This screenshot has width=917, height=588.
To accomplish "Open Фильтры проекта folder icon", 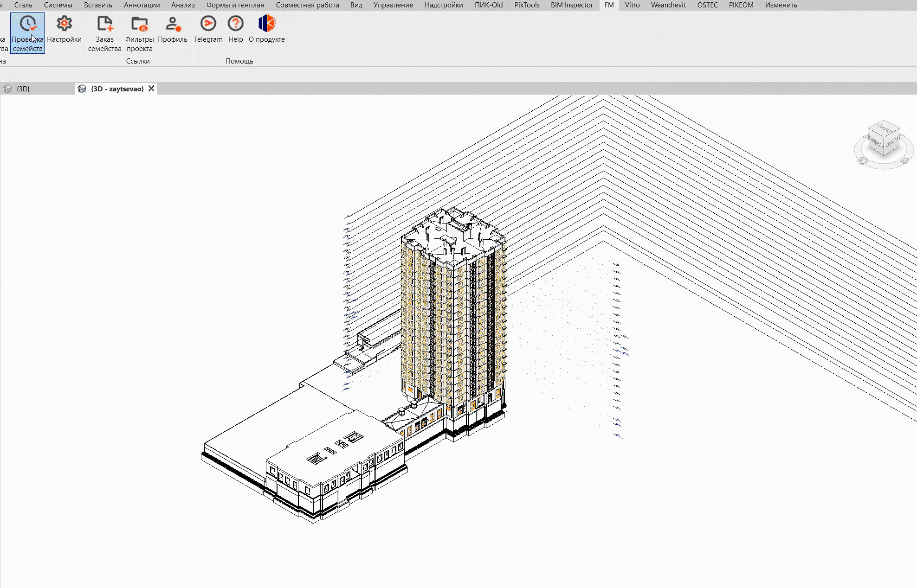I will coord(139,24).
